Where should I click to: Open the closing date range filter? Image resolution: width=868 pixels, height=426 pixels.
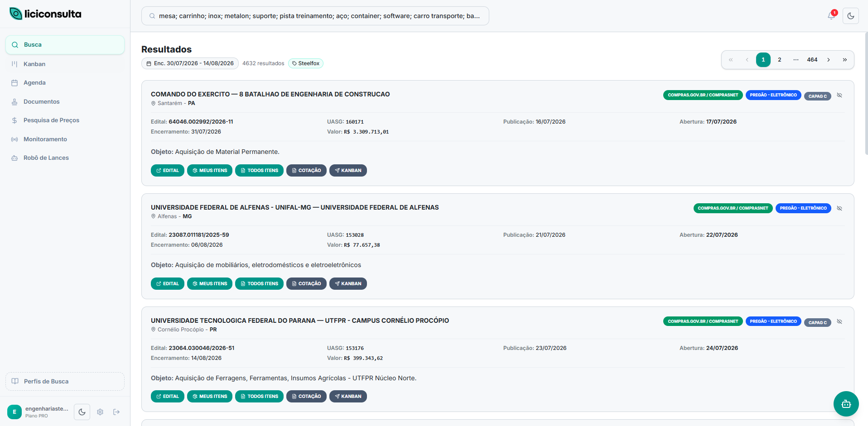[x=190, y=63]
